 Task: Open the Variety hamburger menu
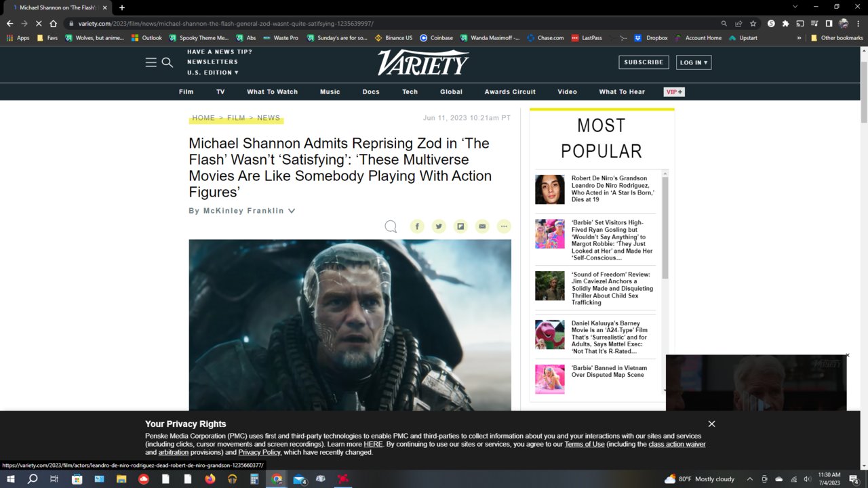[151, 62]
